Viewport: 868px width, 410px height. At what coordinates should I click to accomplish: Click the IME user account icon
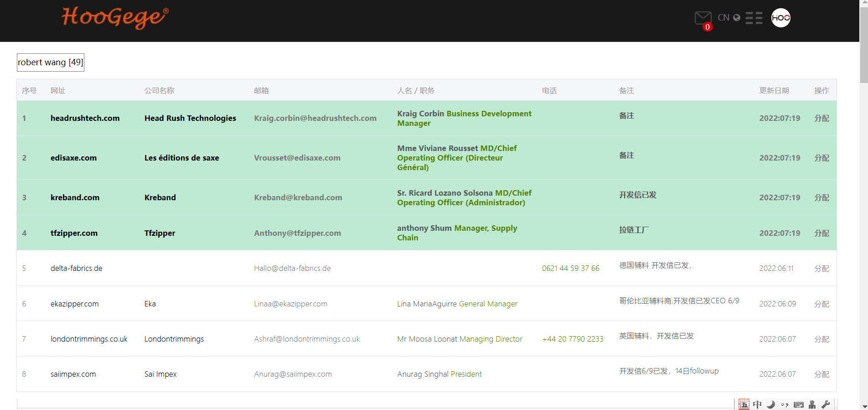[x=812, y=405]
